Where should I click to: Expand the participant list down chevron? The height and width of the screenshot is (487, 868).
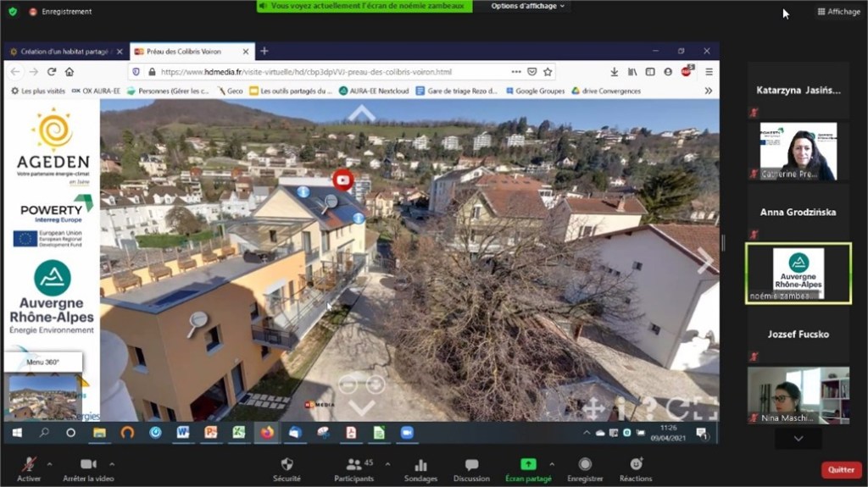pyautogui.click(x=798, y=438)
